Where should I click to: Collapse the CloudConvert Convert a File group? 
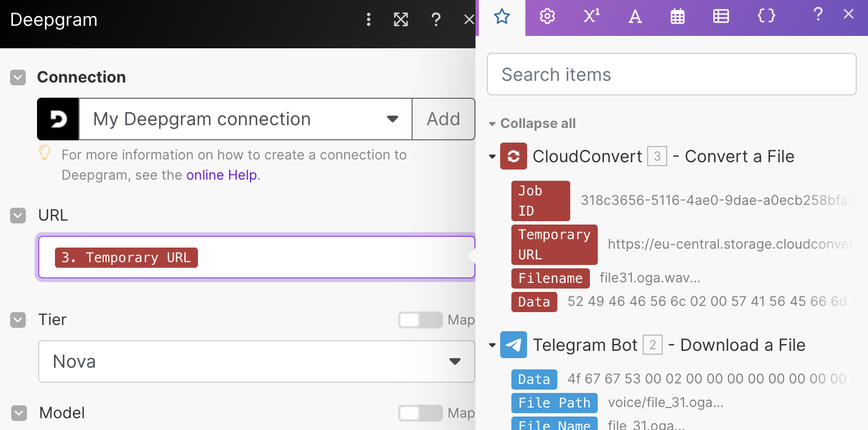coord(492,157)
